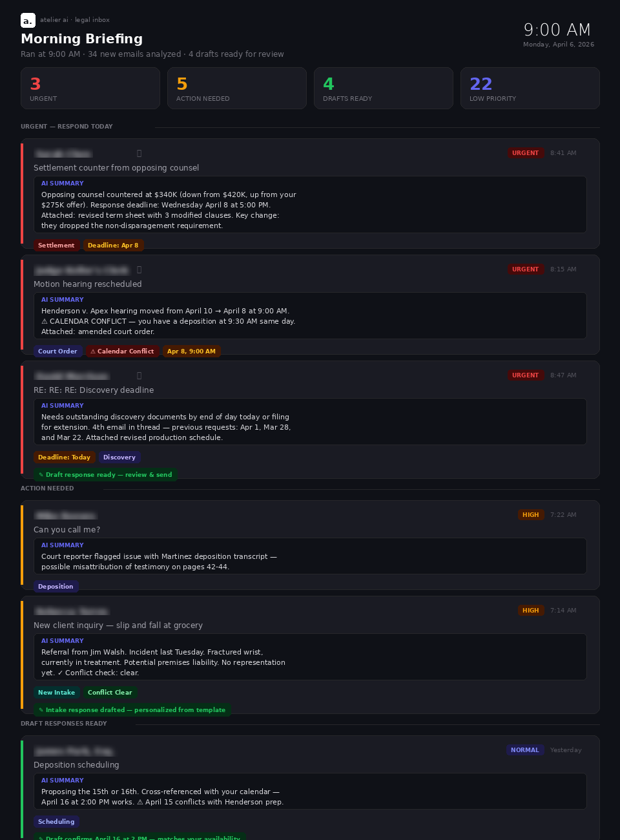620x840 pixels.
Task: Open the attachment on the discovery deadline email
Action: click(139, 375)
